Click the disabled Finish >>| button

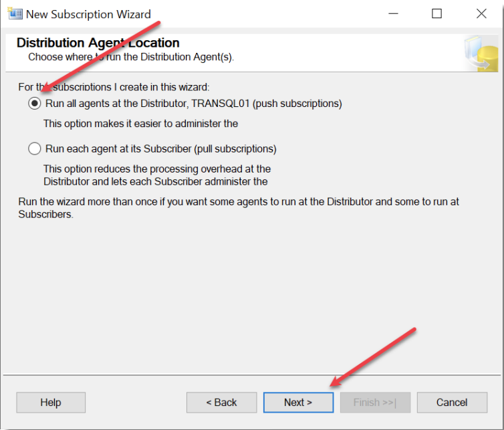coord(375,403)
